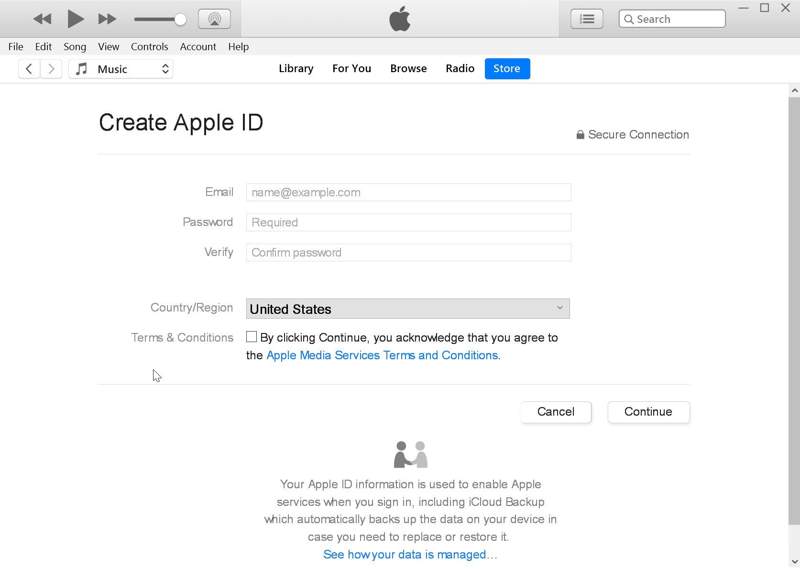Click the Cancel button

click(556, 412)
